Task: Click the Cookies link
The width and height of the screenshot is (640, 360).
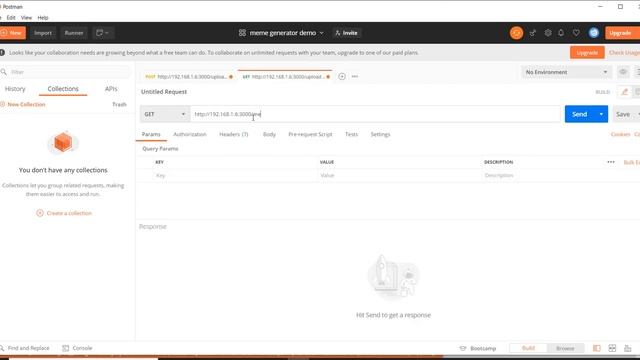Action: [x=620, y=134]
